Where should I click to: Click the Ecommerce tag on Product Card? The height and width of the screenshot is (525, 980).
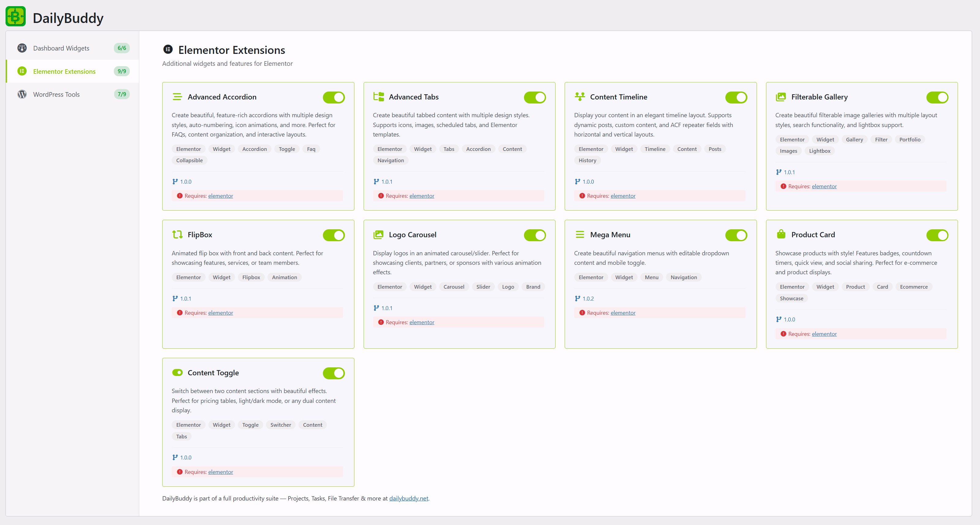tap(914, 287)
